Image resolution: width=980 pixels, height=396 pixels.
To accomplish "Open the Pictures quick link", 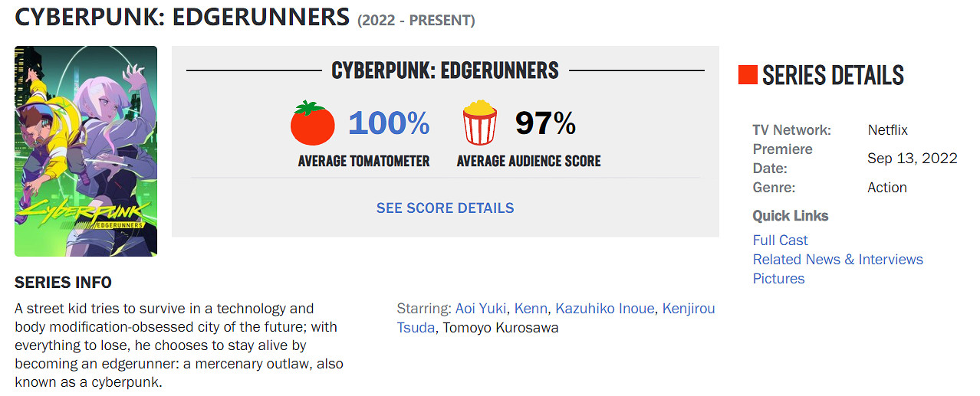I will [778, 279].
